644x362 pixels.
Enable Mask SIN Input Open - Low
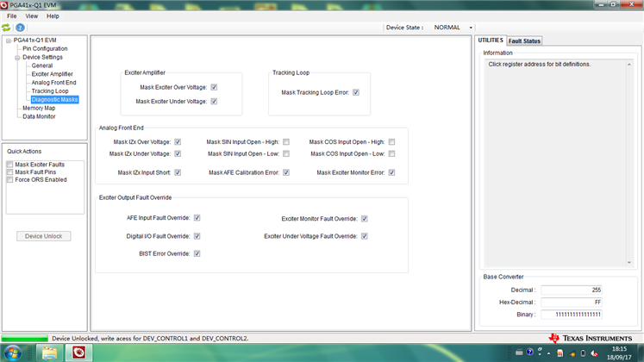[x=286, y=154]
